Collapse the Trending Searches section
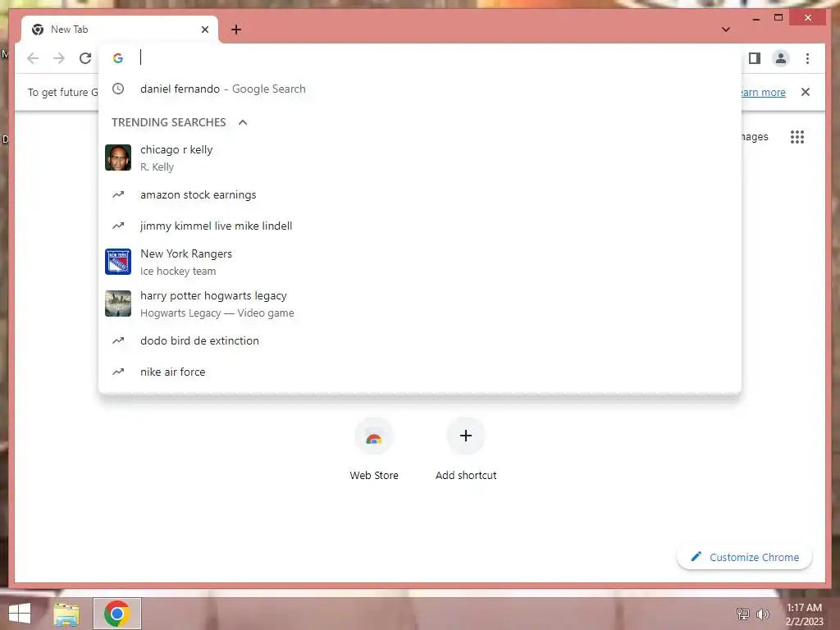This screenshot has height=630, width=840. click(x=243, y=122)
